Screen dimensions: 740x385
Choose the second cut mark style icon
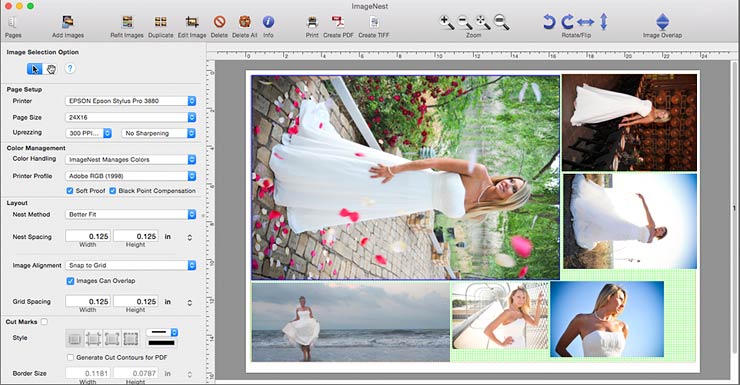(93, 338)
